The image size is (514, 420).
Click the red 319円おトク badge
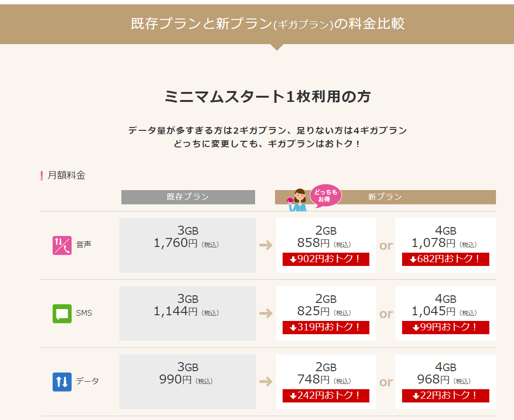(x=326, y=328)
